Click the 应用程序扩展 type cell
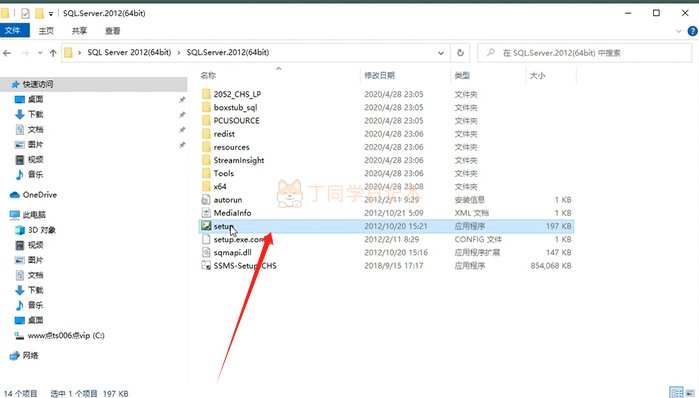This screenshot has width=699, height=398. (x=477, y=252)
